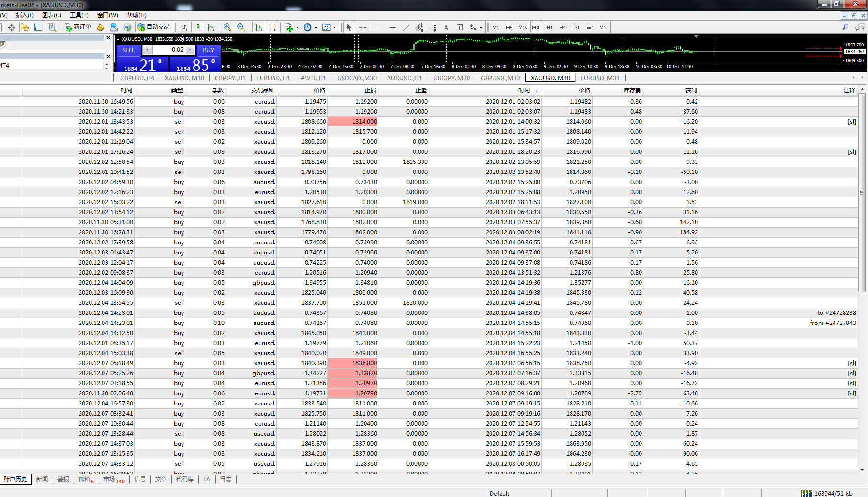
Task: Expand the chart templates dropdown arrow
Action: click(x=334, y=27)
